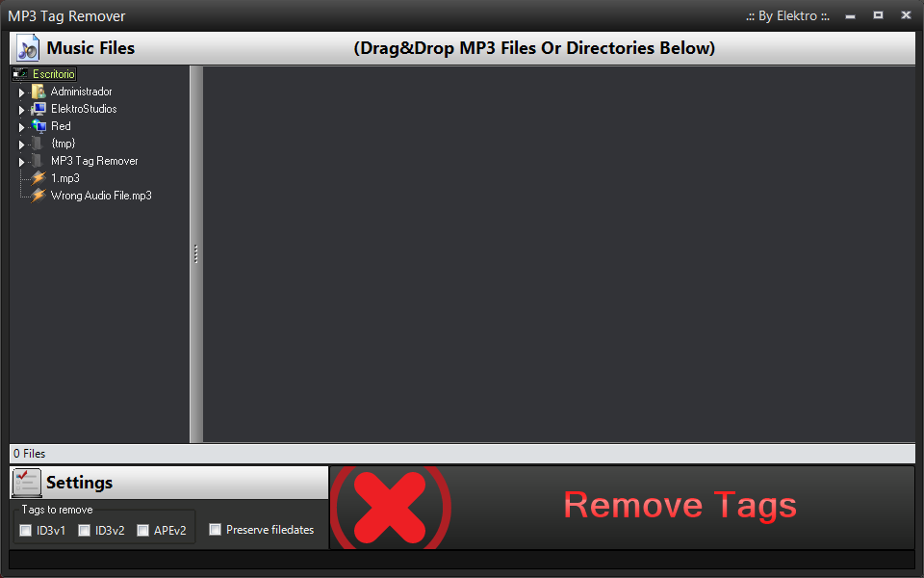Click the Remove Tags button text

[680, 506]
